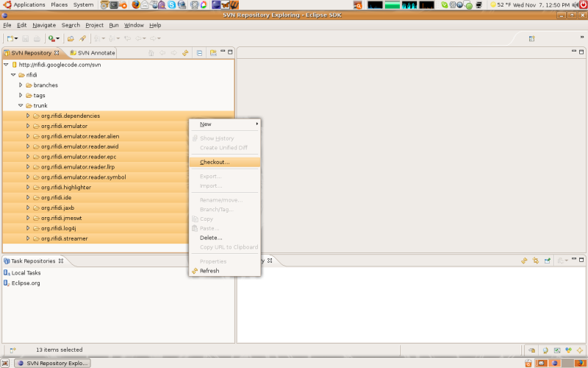The height and width of the screenshot is (368, 588).
Task: Select the org.rifidi.jaxb tree row
Action: click(118, 208)
